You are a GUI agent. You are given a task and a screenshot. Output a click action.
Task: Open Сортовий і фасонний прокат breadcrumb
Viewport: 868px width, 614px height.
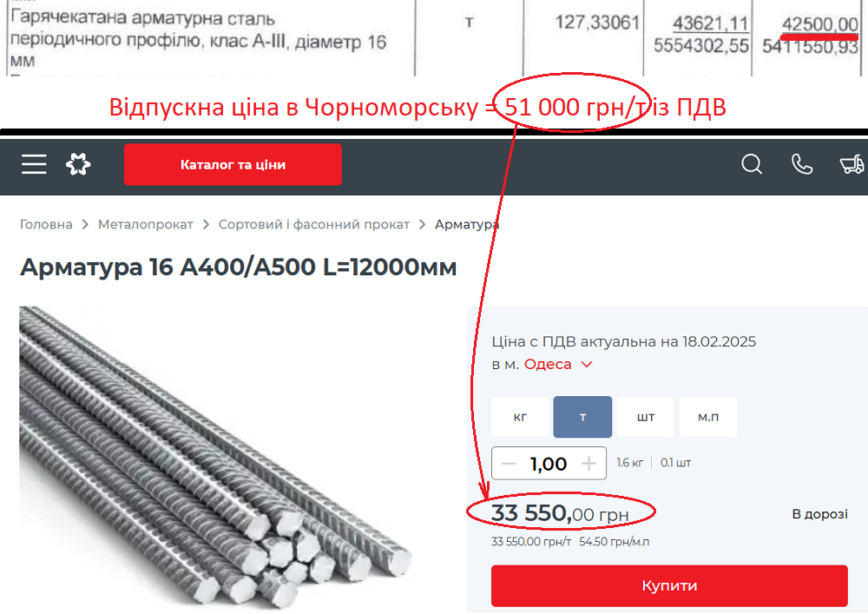314,224
